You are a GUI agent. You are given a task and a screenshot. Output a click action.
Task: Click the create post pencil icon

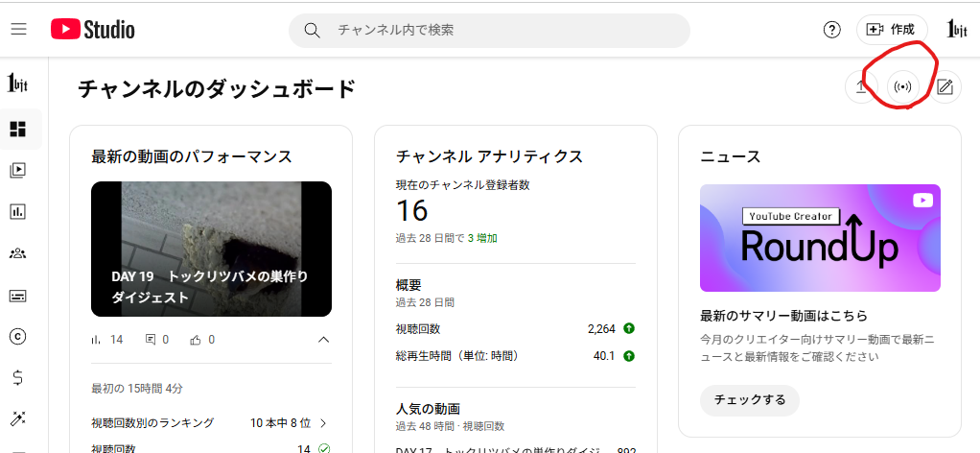pos(945,86)
